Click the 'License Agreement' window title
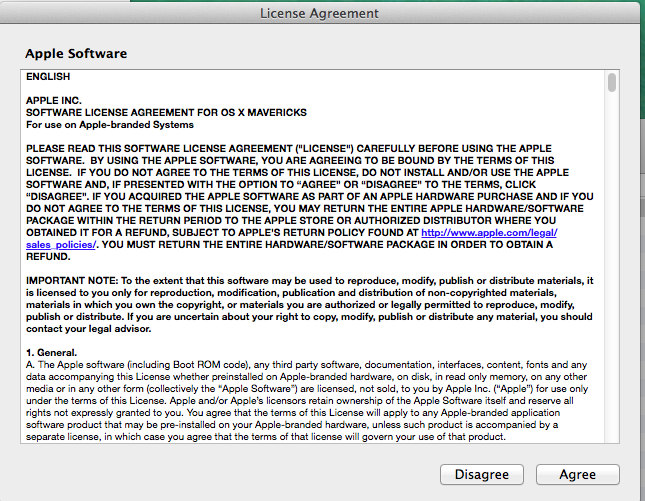The width and height of the screenshot is (645, 501). (319, 13)
